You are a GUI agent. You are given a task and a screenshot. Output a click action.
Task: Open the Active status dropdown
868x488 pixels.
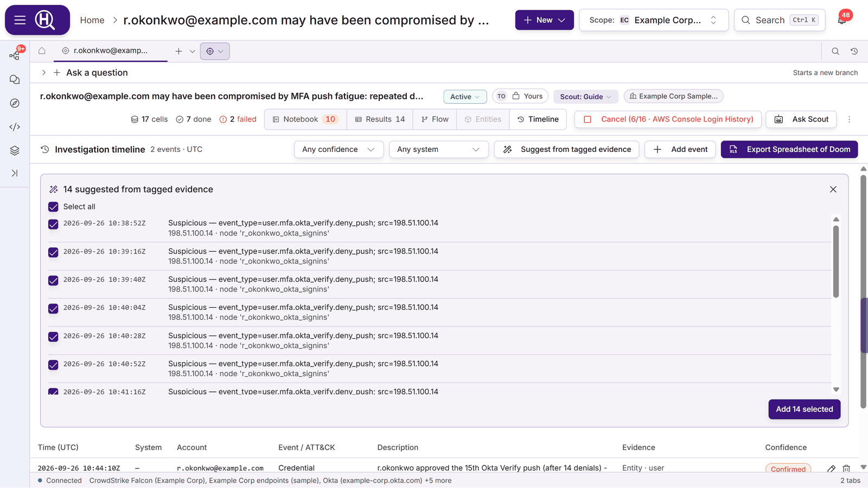(x=465, y=97)
